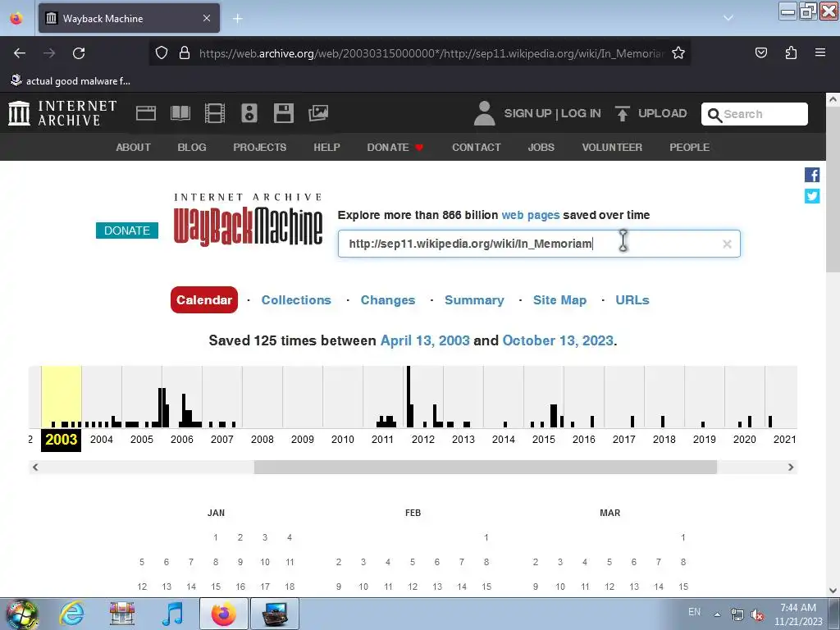Image resolution: width=840 pixels, height=630 pixels.
Task: Open the Internet Archive software floppy icon
Action: pos(283,113)
